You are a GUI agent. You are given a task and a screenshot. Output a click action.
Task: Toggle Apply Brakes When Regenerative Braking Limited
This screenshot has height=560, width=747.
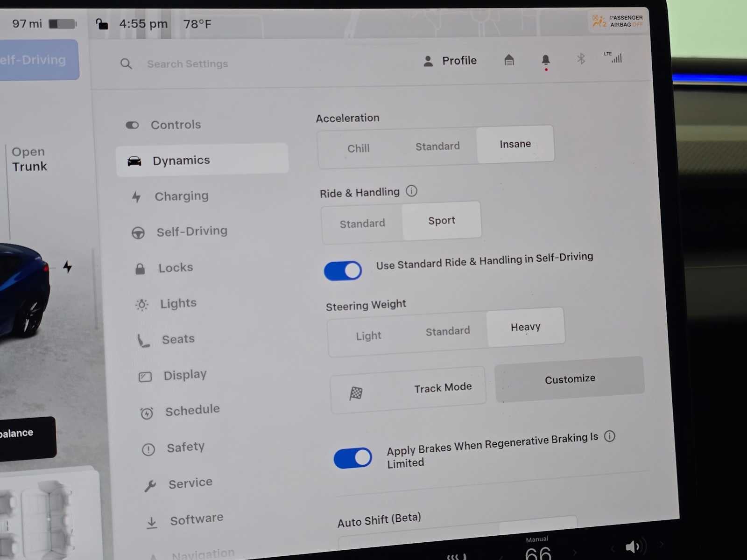pyautogui.click(x=352, y=458)
